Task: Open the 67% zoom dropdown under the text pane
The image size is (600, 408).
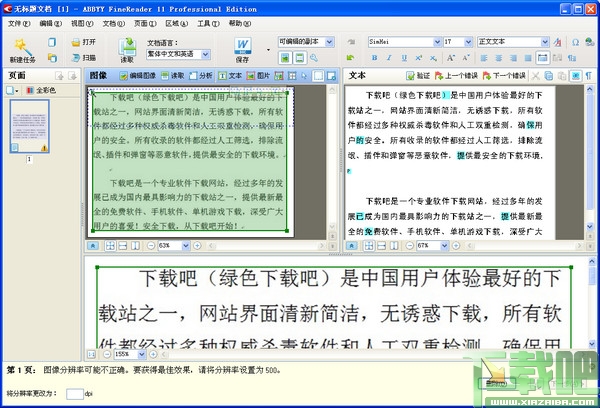Action: [444, 246]
